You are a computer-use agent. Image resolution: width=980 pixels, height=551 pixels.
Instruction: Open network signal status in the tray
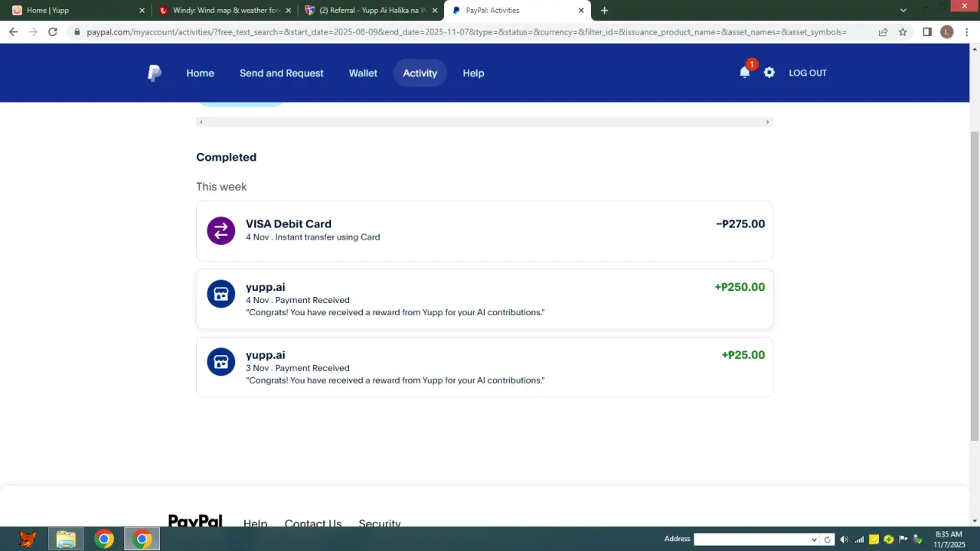859,540
